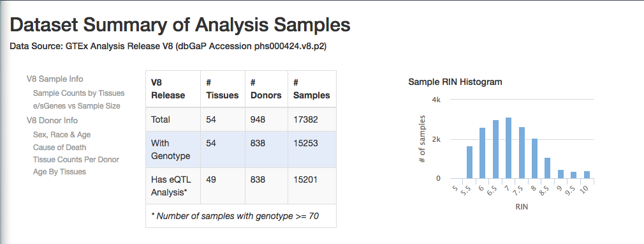Viewport: 644px width, 244px height.
Task: Select V8 Sample Info section heading
Action: [55, 79]
